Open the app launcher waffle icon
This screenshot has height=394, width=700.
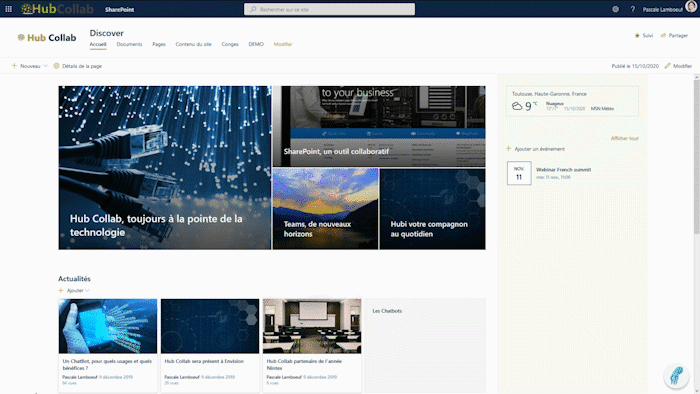[x=8, y=9]
